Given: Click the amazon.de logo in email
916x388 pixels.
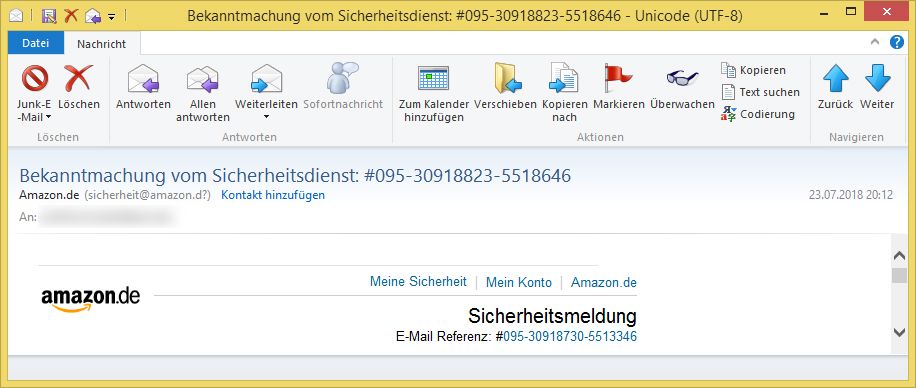Looking at the screenshot, I should [91, 298].
